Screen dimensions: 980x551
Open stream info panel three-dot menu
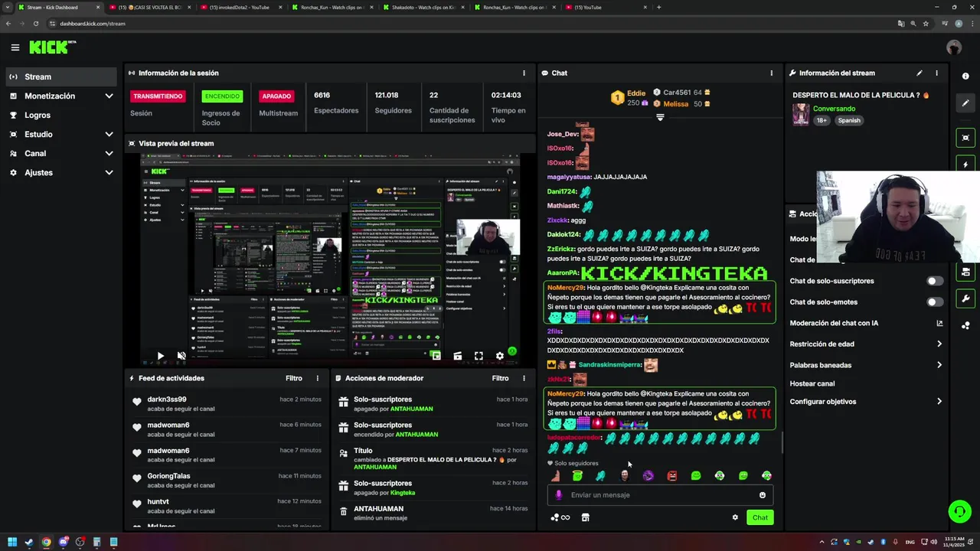936,73
